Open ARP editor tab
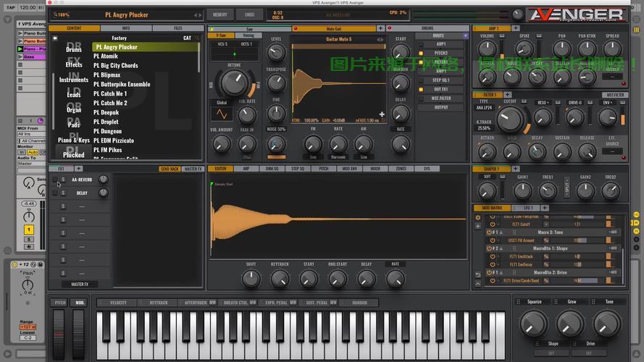The image size is (644, 362). (246, 169)
